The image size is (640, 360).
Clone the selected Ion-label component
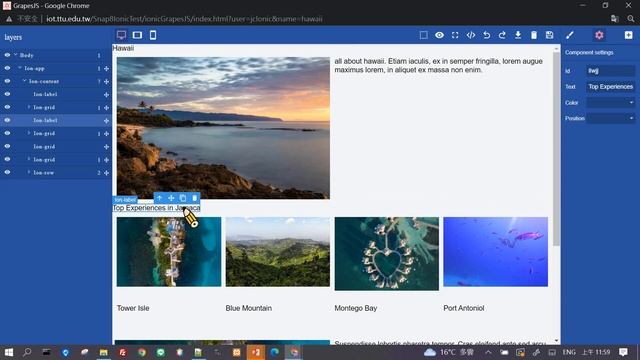183,198
